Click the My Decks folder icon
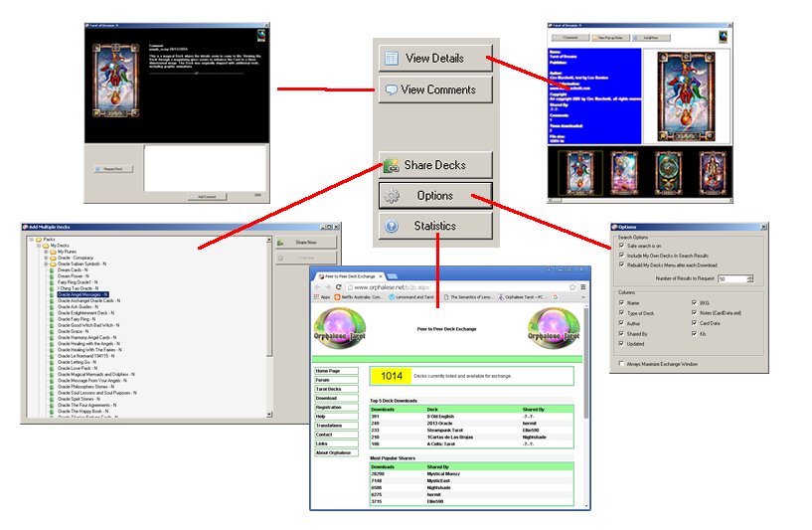 pyautogui.click(x=46, y=246)
